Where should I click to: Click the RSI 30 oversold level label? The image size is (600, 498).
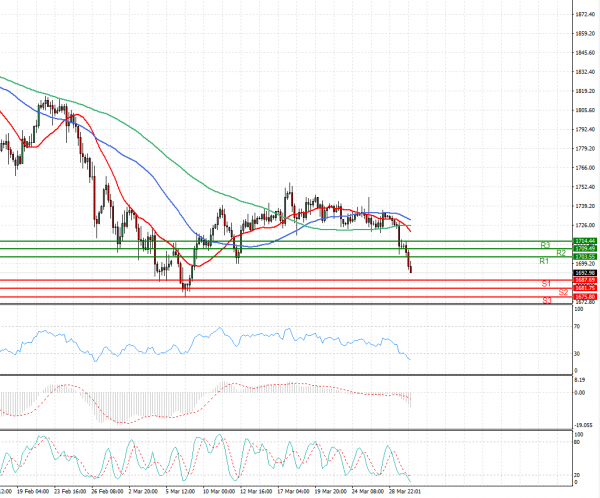point(577,354)
